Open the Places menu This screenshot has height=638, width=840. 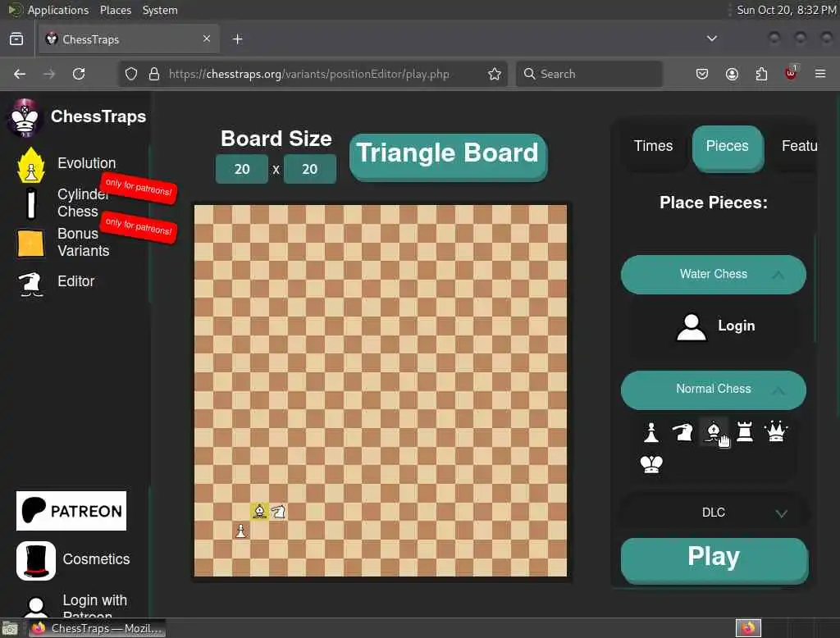115,10
